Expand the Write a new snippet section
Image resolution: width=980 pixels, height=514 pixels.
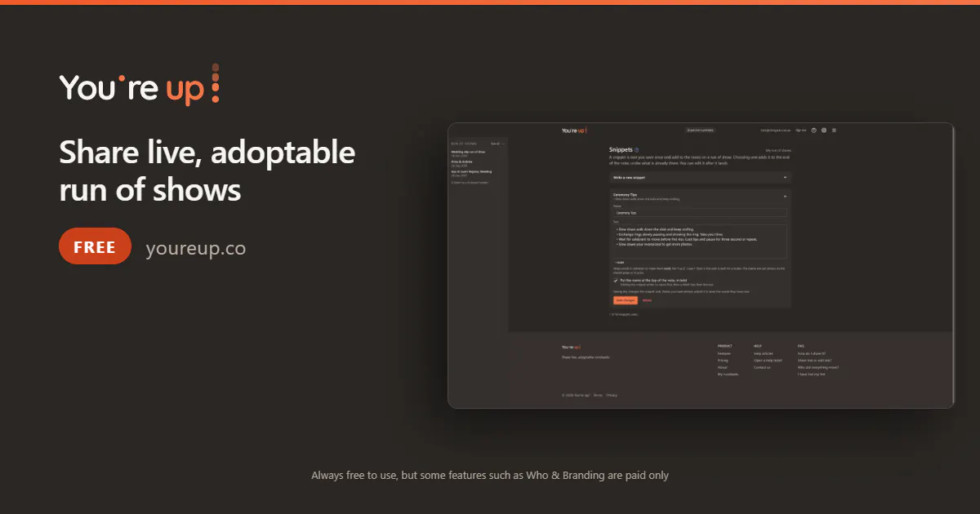(701, 177)
